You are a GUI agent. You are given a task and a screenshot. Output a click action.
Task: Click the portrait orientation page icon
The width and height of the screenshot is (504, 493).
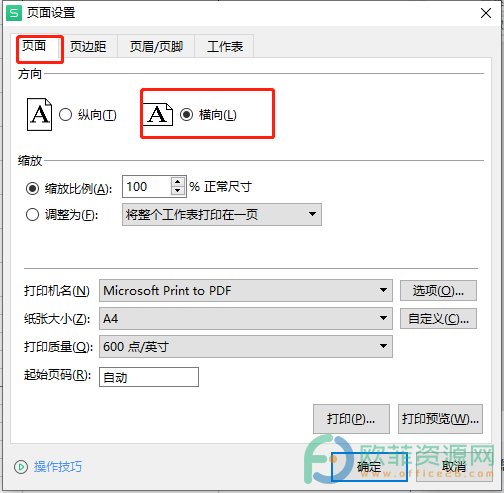pyautogui.click(x=39, y=114)
